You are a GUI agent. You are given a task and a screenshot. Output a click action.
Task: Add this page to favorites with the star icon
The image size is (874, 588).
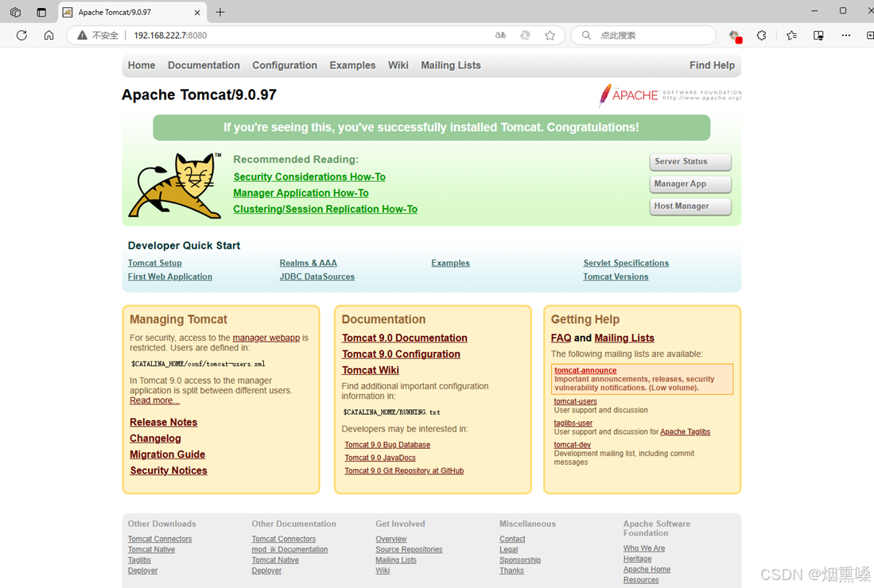(x=550, y=35)
